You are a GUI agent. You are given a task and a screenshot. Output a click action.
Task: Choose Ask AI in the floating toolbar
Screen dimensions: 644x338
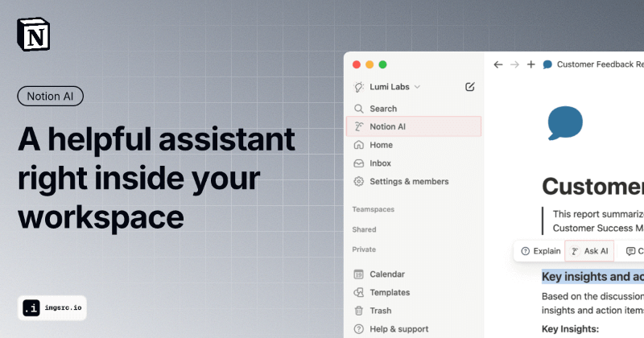tap(589, 251)
